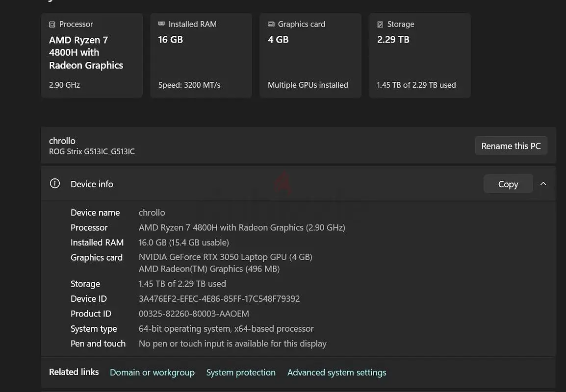
Task: Click the AMD Radeon(TM) Graphics (496 MB) text
Action: coord(209,269)
